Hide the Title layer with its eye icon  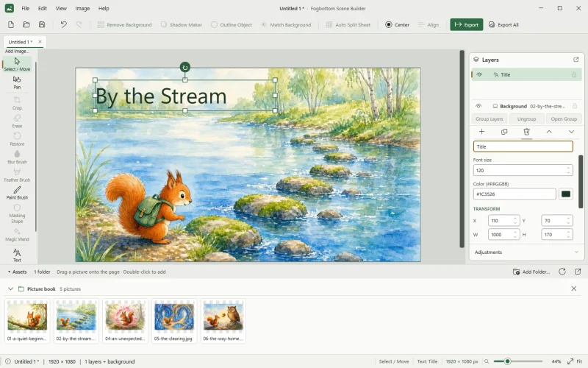(479, 75)
